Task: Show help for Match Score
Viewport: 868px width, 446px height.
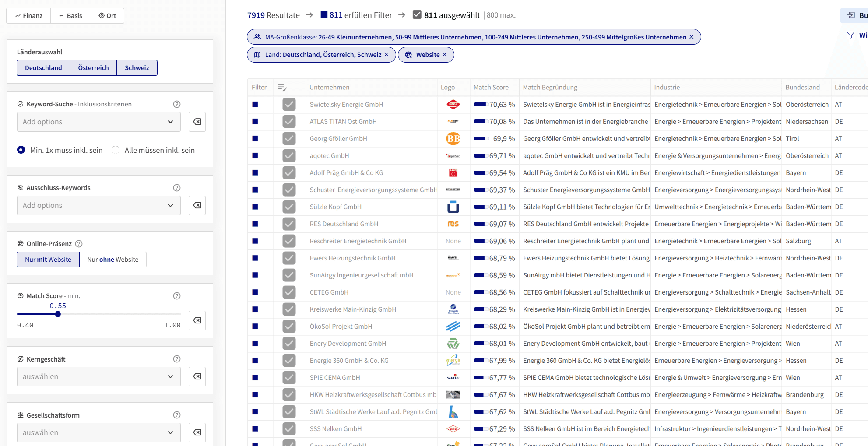Action: point(177,296)
